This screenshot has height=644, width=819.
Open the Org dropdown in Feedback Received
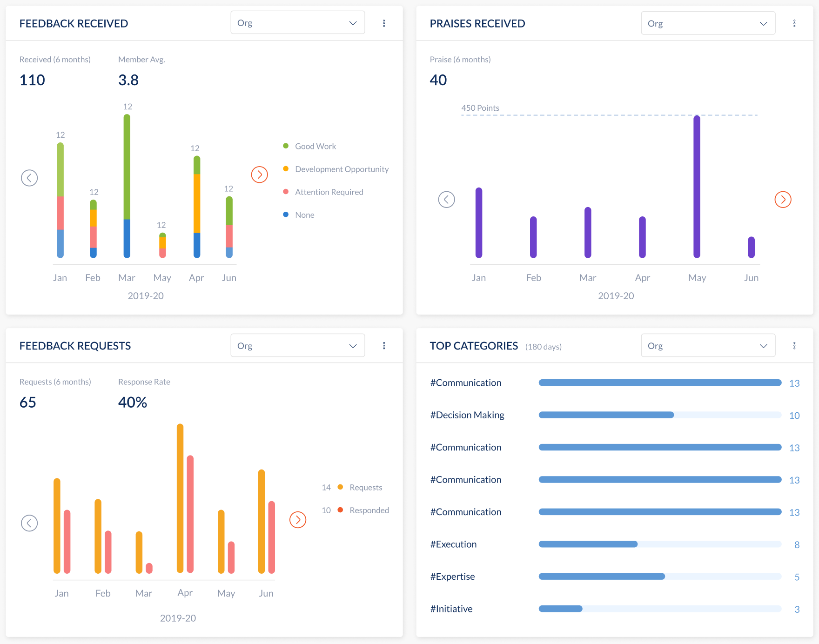click(297, 22)
